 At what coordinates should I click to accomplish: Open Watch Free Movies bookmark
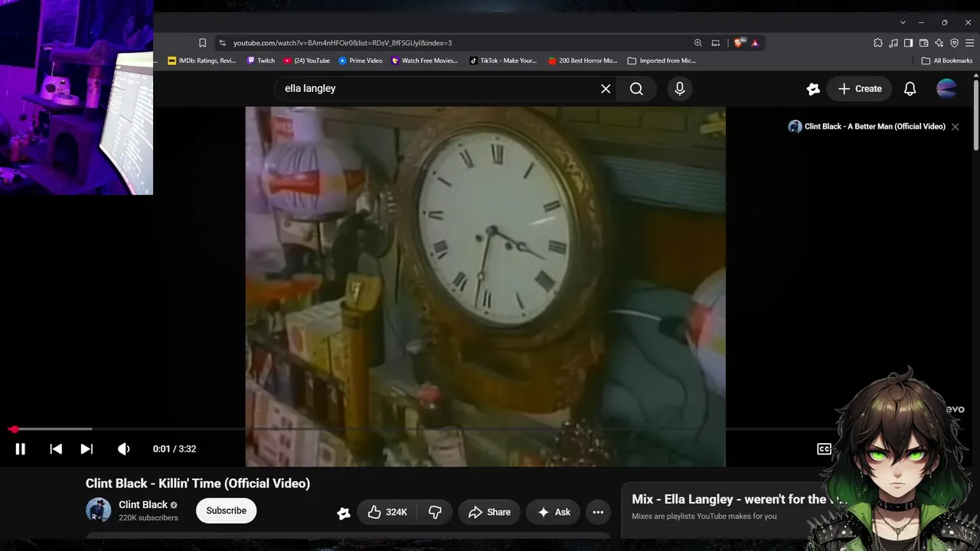pyautogui.click(x=425, y=60)
